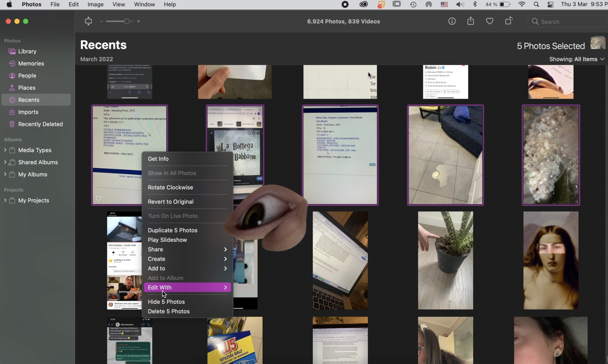608x364 pixels.
Task: Toggle favorite heart on first selected photo
Action: click(x=99, y=198)
